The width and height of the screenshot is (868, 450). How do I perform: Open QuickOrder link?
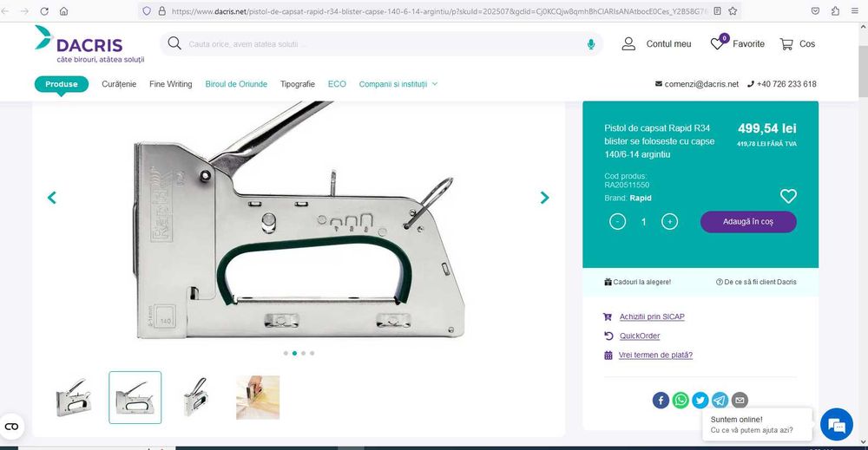(x=640, y=336)
